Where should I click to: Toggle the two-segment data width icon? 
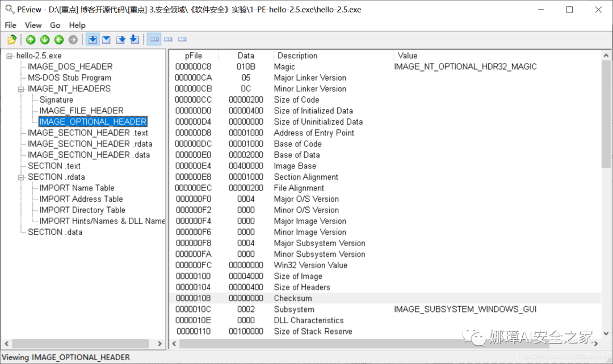pyautogui.click(x=168, y=40)
